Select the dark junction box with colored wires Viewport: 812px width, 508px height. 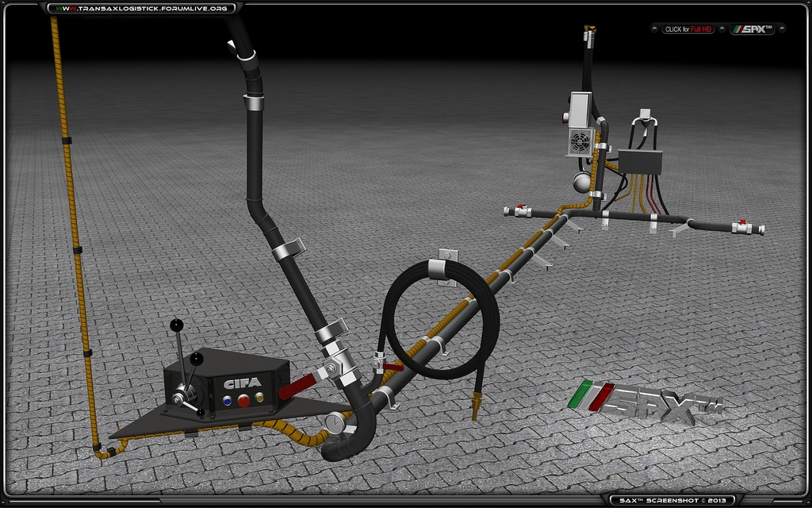pyautogui.click(x=640, y=161)
